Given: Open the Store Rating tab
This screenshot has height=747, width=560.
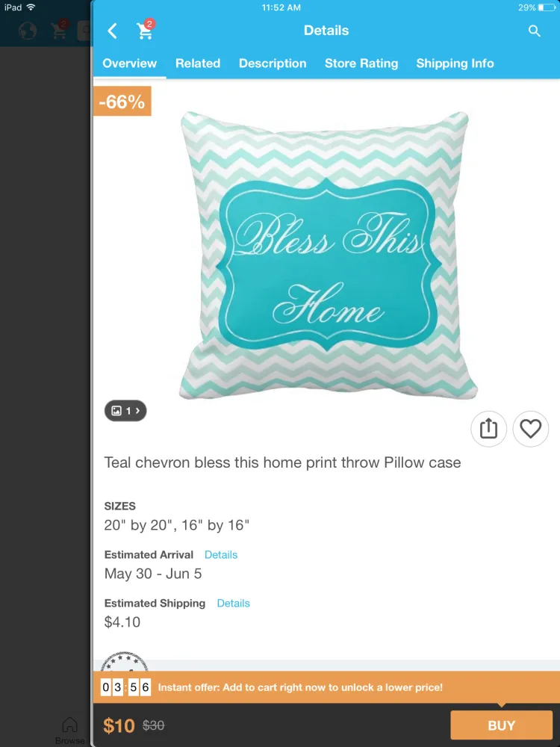Looking at the screenshot, I should [x=361, y=63].
